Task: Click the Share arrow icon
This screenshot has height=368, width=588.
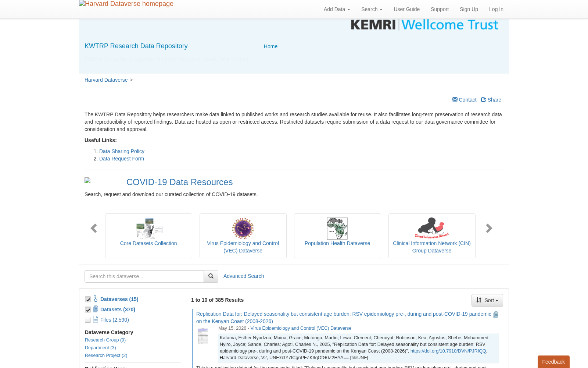Action: coord(484,99)
